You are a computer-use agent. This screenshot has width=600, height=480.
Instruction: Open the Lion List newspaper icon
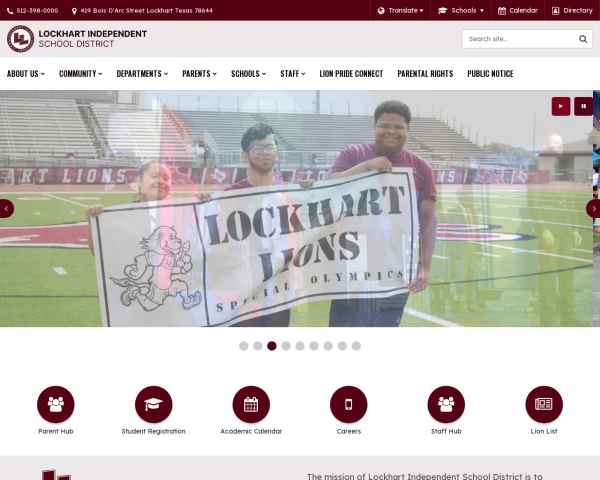pos(544,404)
